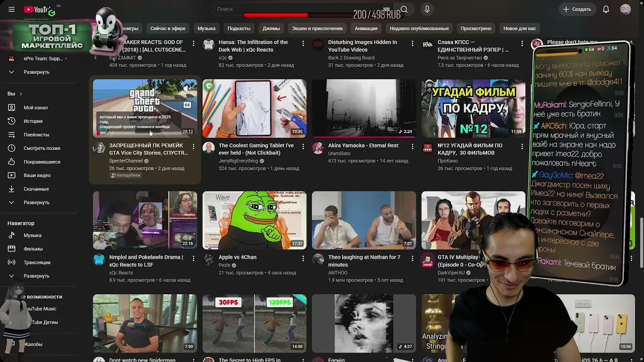
Task: Click the DarkViperAU channel avatar
Action: pyautogui.click(x=428, y=259)
